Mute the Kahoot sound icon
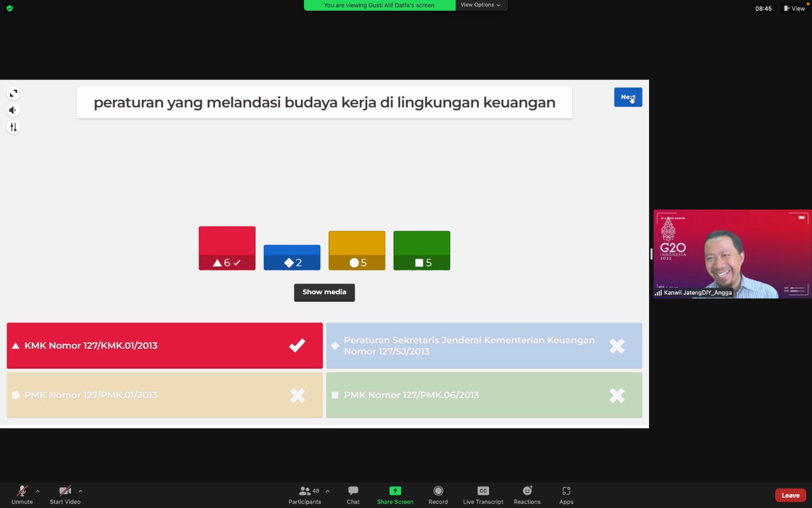 point(13,110)
